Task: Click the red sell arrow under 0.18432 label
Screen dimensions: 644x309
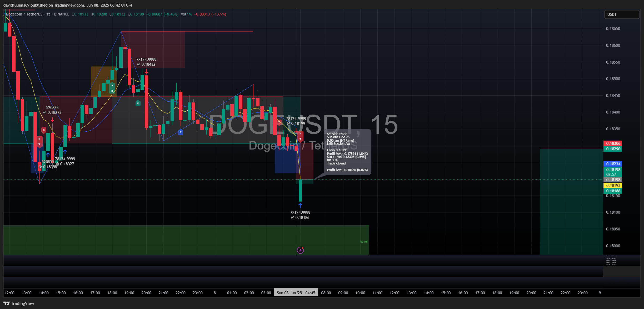Action: pyautogui.click(x=146, y=71)
